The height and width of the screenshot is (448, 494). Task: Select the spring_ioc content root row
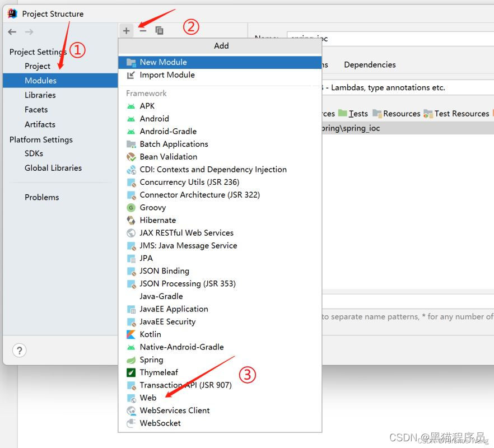click(408, 128)
